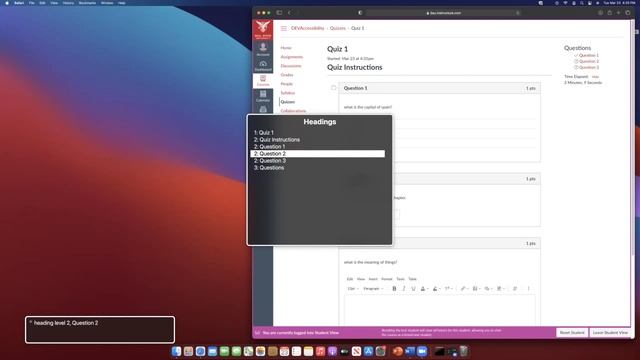Click the Reset Student button

(572, 333)
